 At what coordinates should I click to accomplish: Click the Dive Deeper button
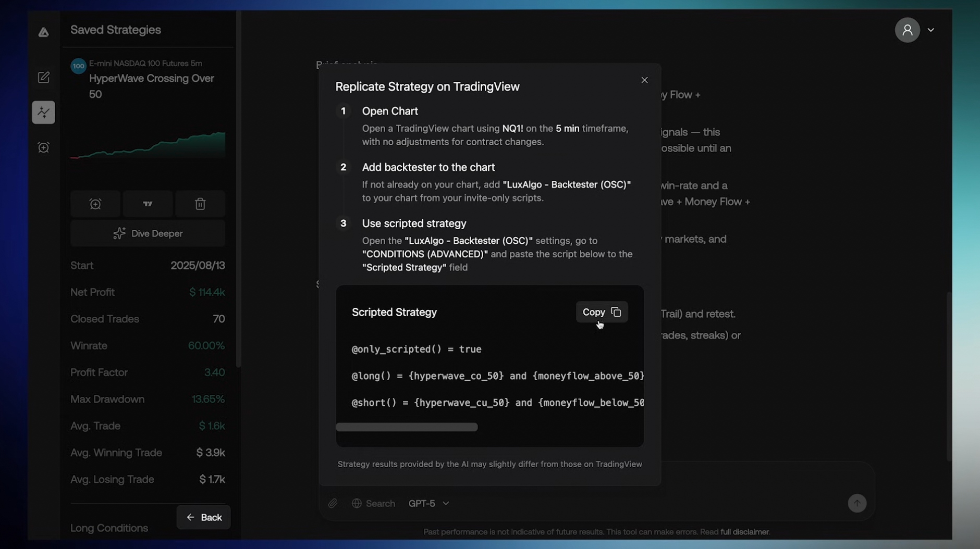click(x=148, y=233)
